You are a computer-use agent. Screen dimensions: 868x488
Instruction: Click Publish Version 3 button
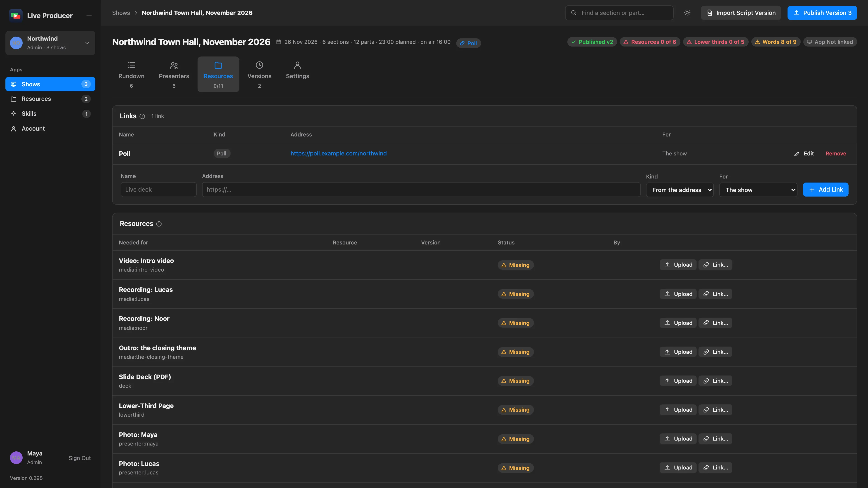(822, 13)
